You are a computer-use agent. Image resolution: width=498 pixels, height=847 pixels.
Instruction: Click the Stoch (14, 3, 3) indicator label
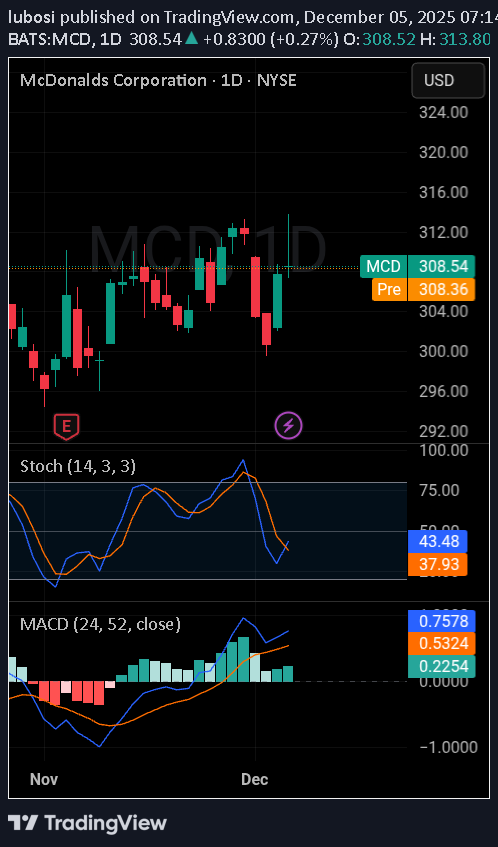(78, 466)
